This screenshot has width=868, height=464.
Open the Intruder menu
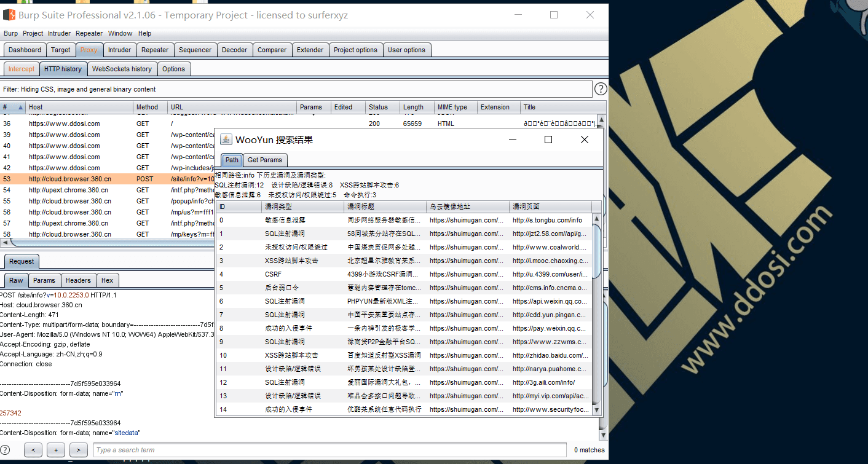(60, 33)
